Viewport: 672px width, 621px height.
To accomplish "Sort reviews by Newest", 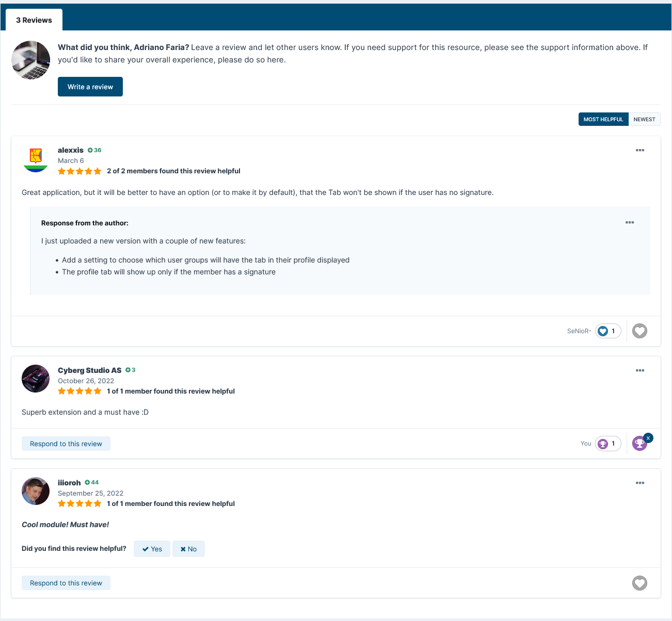I will [644, 119].
